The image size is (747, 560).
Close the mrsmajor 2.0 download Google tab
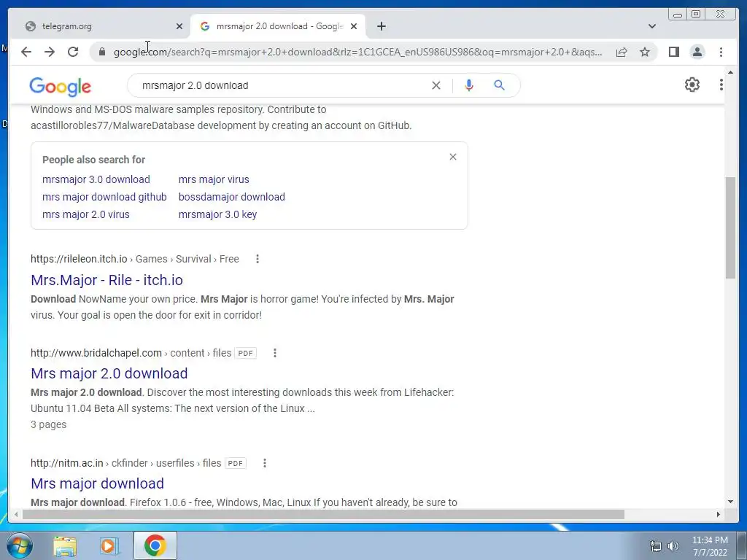[x=354, y=26]
